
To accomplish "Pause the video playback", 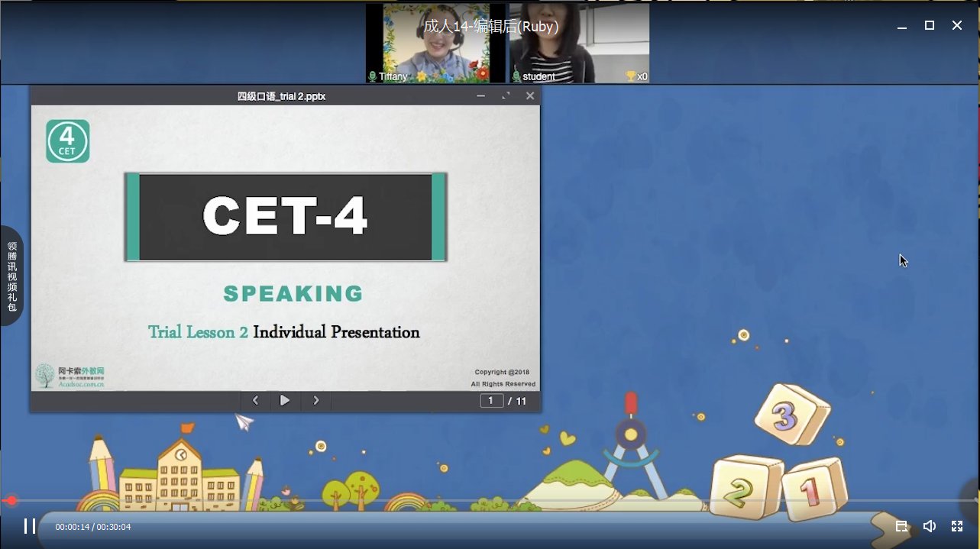I will (x=30, y=526).
